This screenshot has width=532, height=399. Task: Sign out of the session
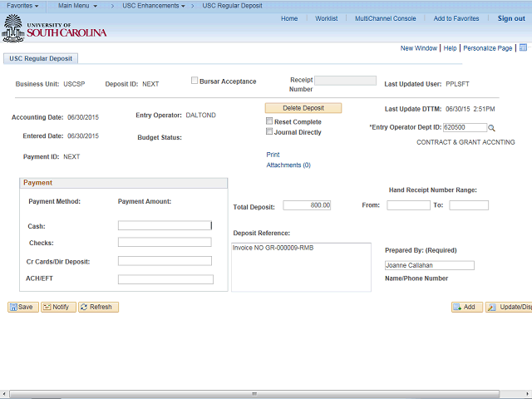click(511, 18)
